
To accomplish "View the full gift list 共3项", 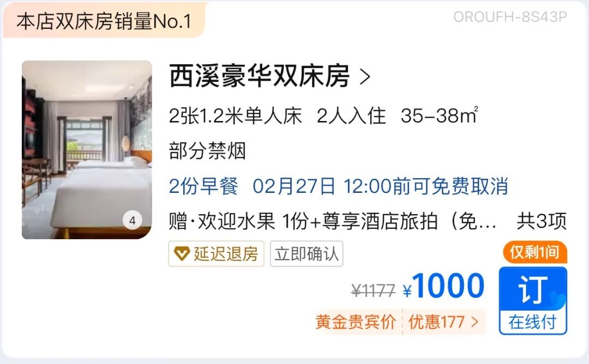I will coord(542,221).
